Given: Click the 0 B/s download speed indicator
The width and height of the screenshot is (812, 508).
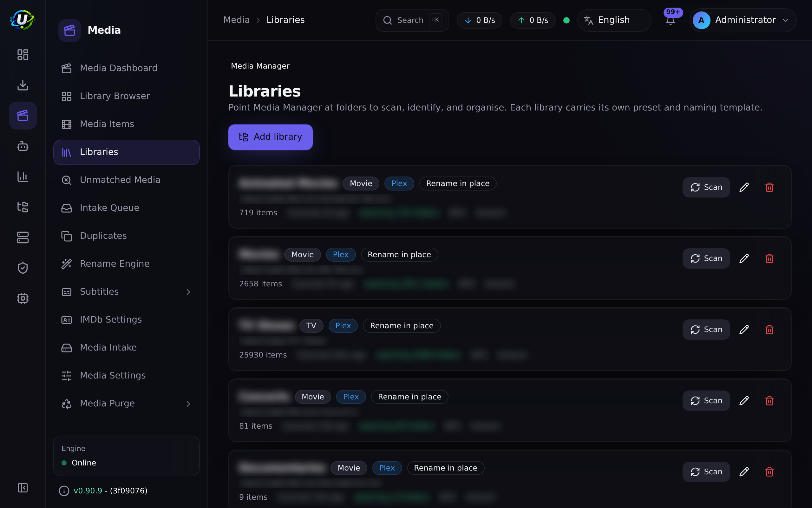Looking at the screenshot, I should [x=480, y=20].
